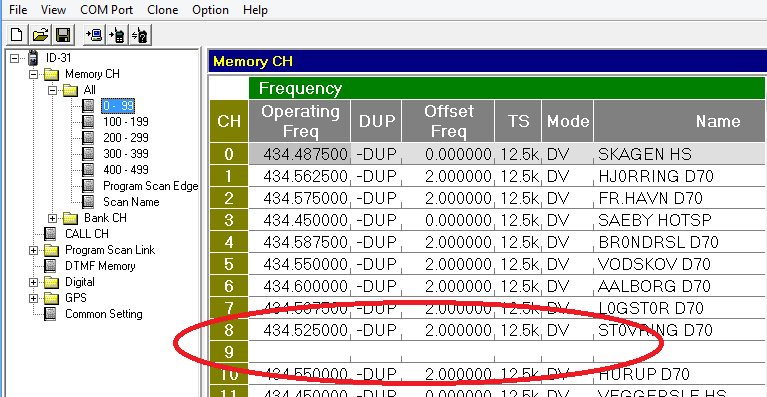The image size is (767, 397).
Task: Click the Name column header
Action: [x=680, y=121]
